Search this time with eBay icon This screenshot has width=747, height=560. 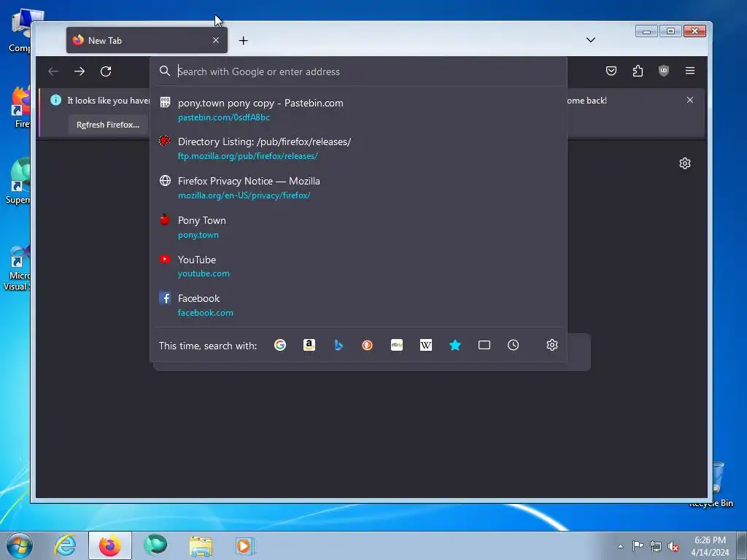[x=397, y=345]
